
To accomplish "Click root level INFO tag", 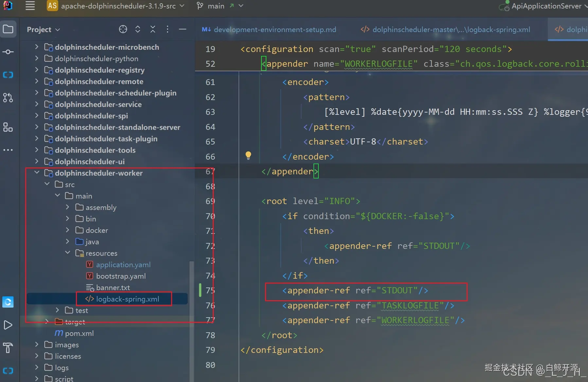I will pos(311,201).
